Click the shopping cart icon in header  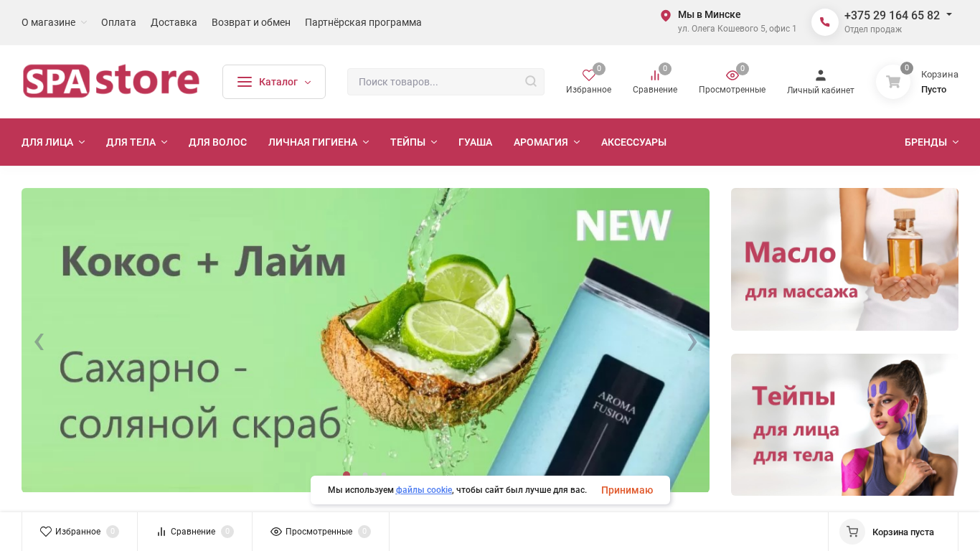point(893,82)
